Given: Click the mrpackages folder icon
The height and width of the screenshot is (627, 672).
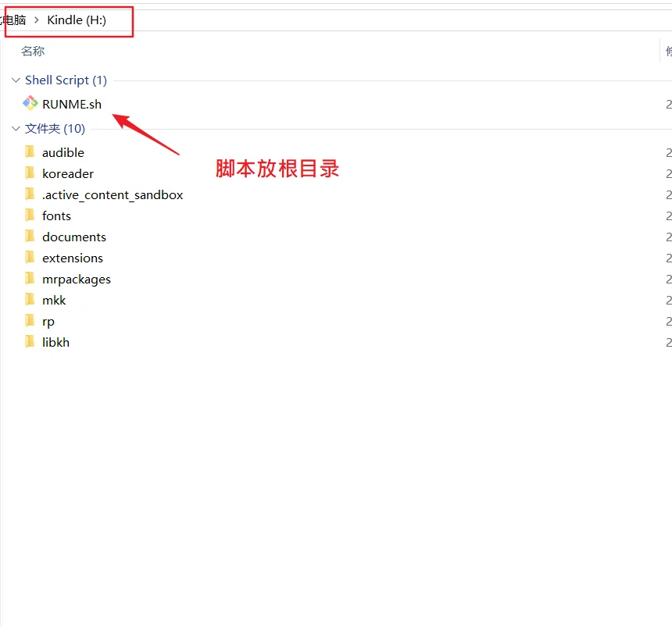Looking at the screenshot, I should pyautogui.click(x=30, y=278).
